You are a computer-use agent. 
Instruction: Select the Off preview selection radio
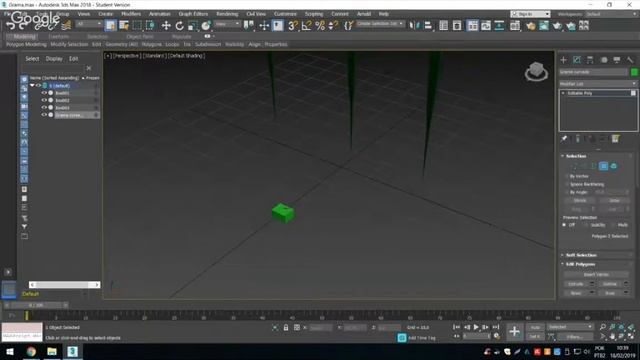[564, 225]
